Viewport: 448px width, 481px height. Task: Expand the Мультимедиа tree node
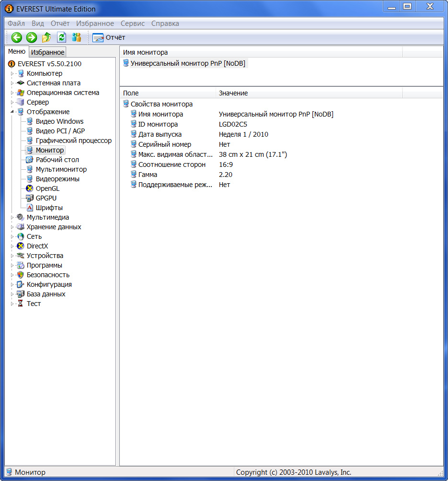[12, 218]
